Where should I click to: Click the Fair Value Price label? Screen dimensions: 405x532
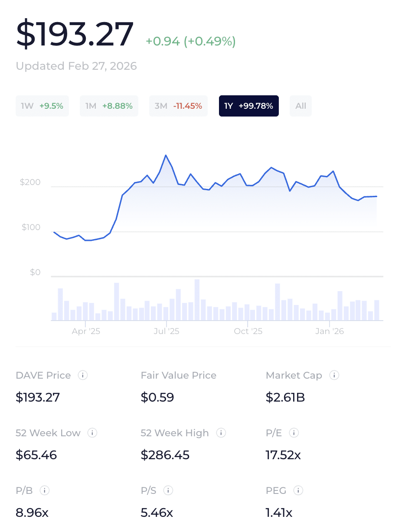click(x=178, y=375)
